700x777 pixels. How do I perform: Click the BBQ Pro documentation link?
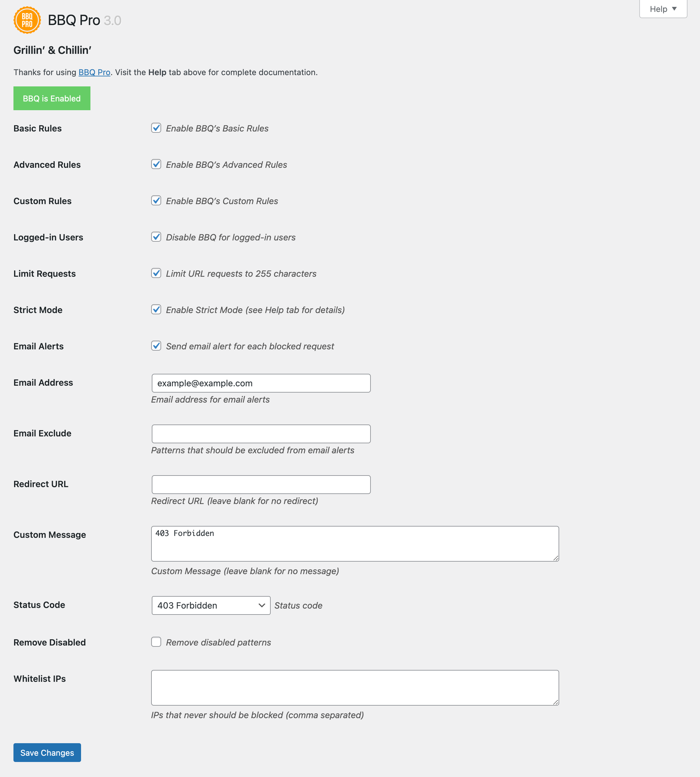point(94,72)
